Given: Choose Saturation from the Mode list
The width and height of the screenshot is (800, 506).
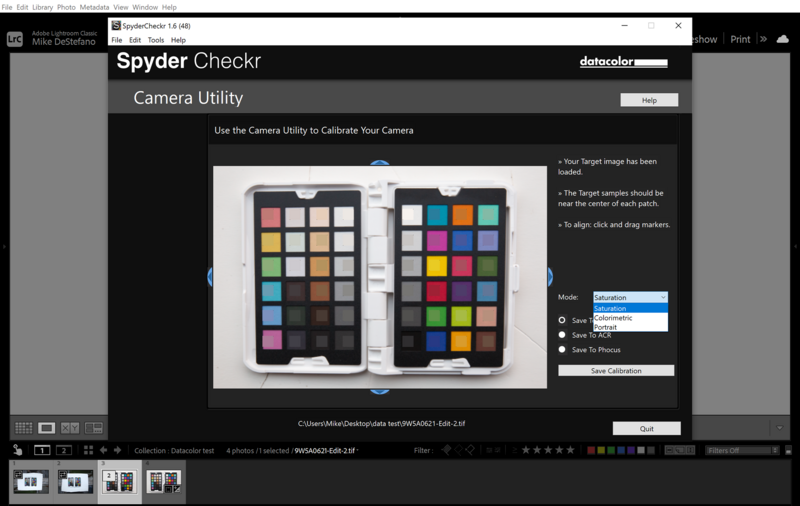Looking at the screenshot, I should [630, 308].
